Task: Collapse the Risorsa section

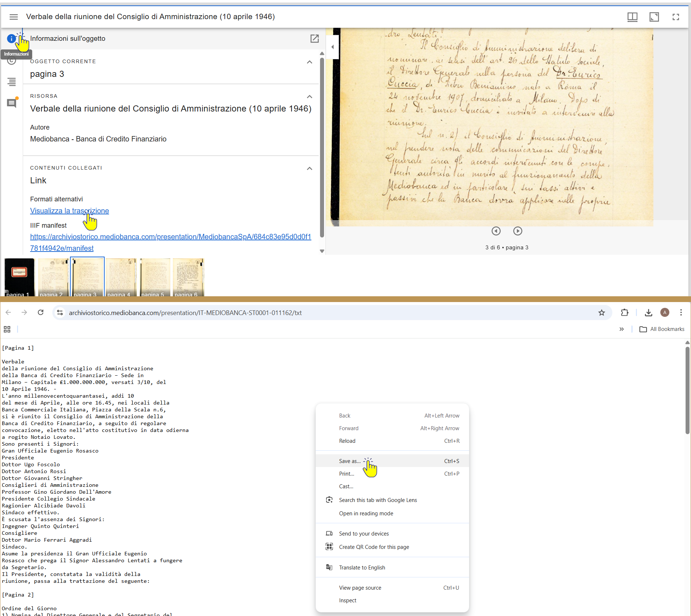Action: pos(309,97)
